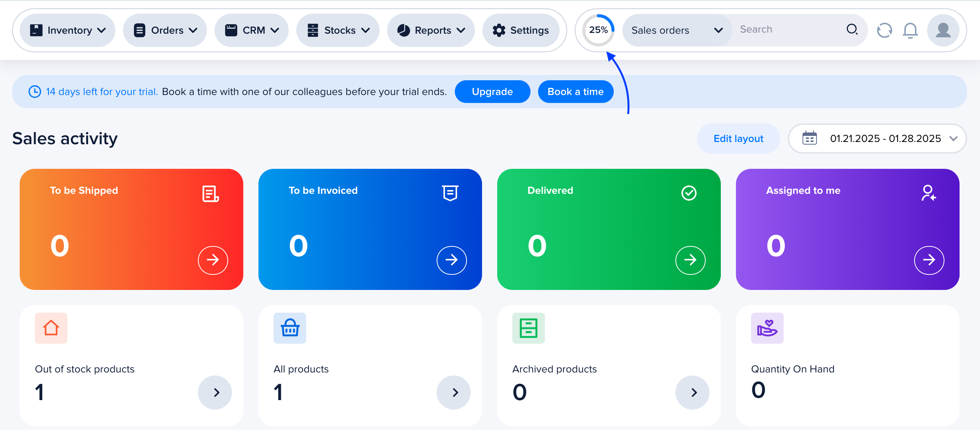
Task: Click the Edit layout button
Action: point(738,139)
